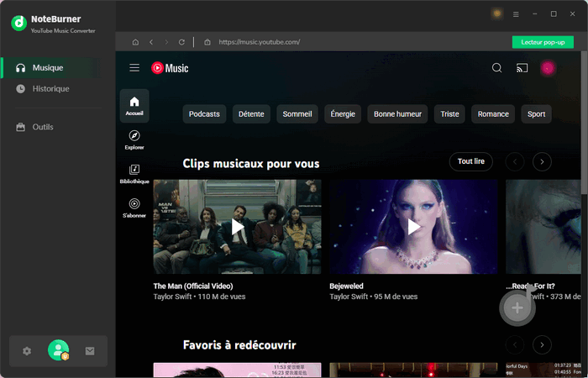Select the Bonne humeur chip
This screenshot has height=378, width=588.
(397, 114)
